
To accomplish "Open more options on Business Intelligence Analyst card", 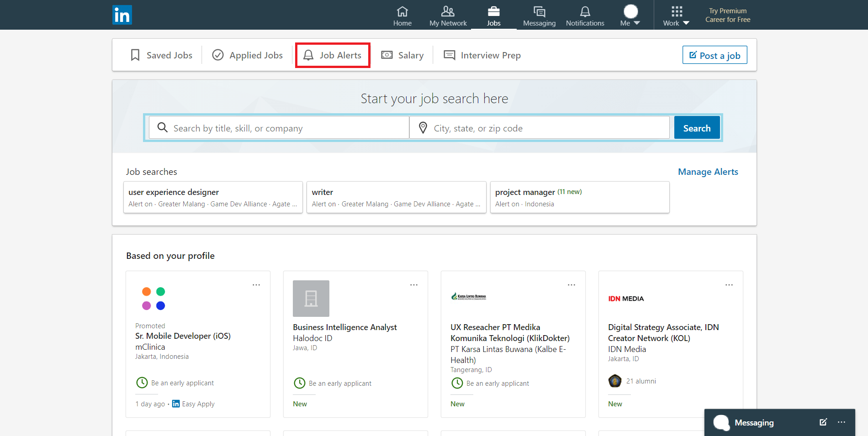I will pyautogui.click(x=414, y=285).
